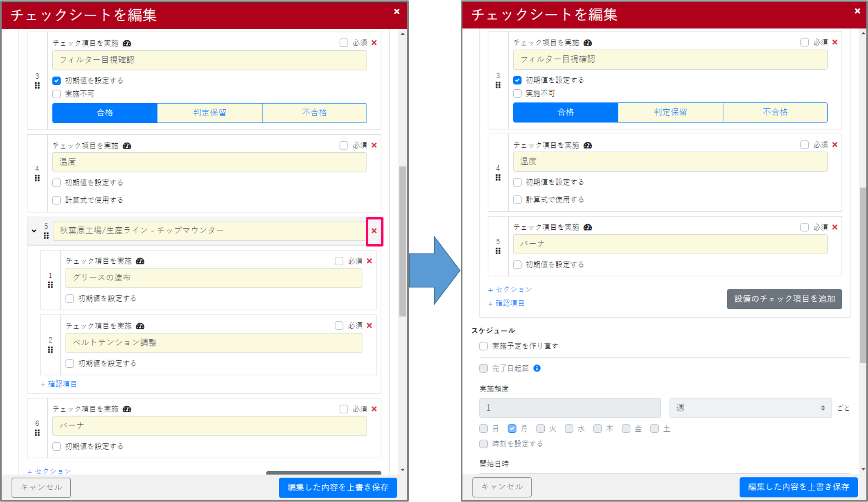Remove the グリースの塗布 check item using its red X
This screenshot has height=502, width=868.
pyautogui.click(x=370, y=261)
